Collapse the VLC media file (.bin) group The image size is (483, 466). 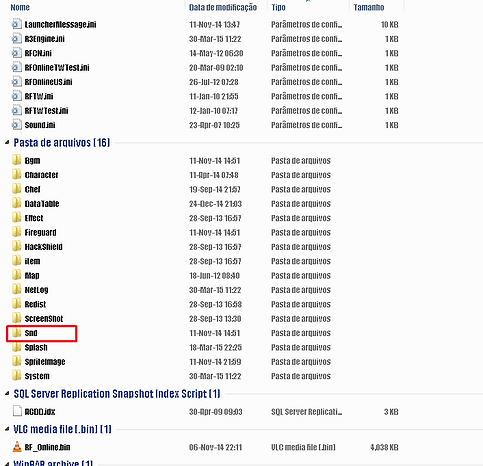(7, 429)
